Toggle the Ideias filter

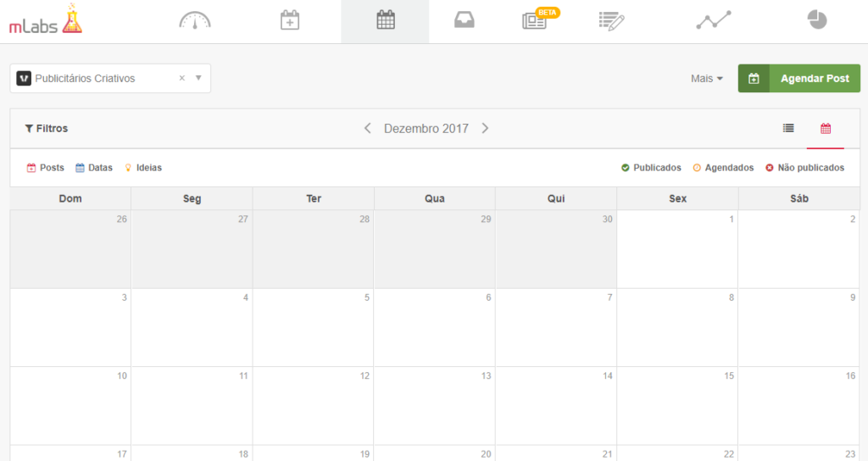click(x=143, y=168)
